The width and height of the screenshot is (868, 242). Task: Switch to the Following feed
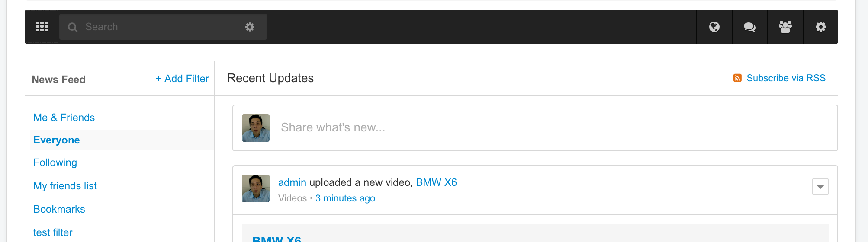[55, 162]
